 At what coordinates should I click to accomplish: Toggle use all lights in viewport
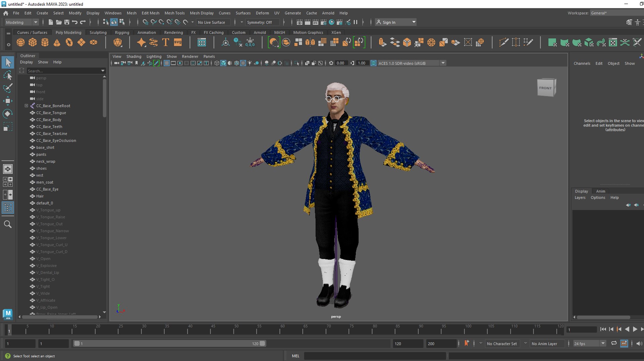pos(250,63)
